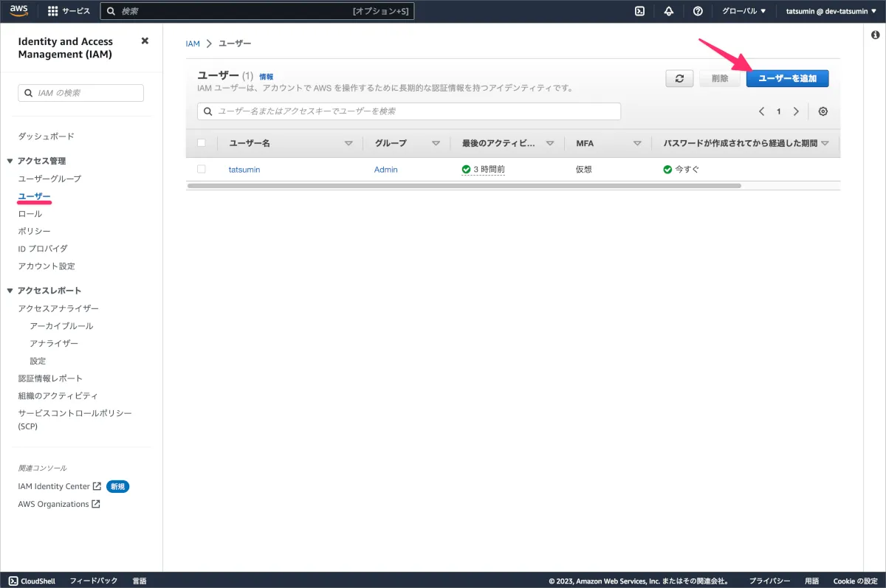Focus the IAM の検索 sidebar field
The width and height of the screenshot is (886, 588).
[x=80, y=93]
